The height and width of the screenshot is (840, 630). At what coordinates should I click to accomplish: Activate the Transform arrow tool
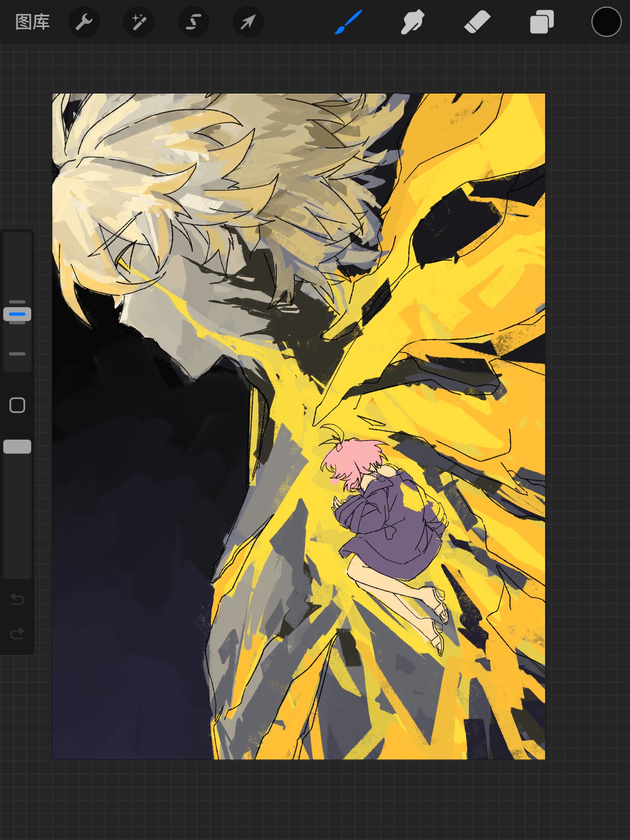click(248, 22)
